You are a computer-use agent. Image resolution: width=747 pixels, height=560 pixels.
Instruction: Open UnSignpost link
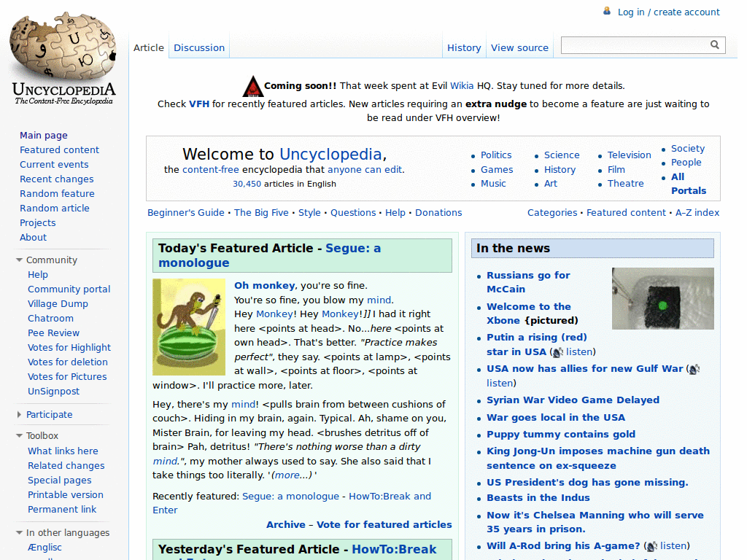53,392
